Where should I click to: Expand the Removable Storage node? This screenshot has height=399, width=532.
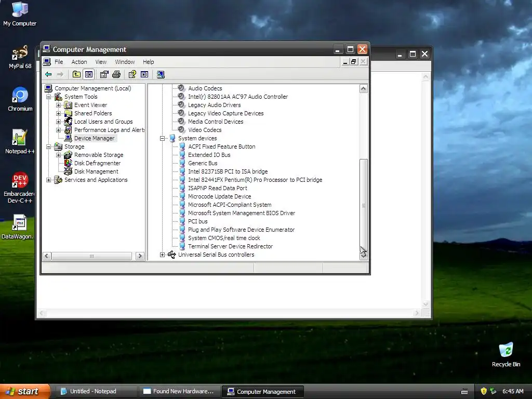(58, 155)
